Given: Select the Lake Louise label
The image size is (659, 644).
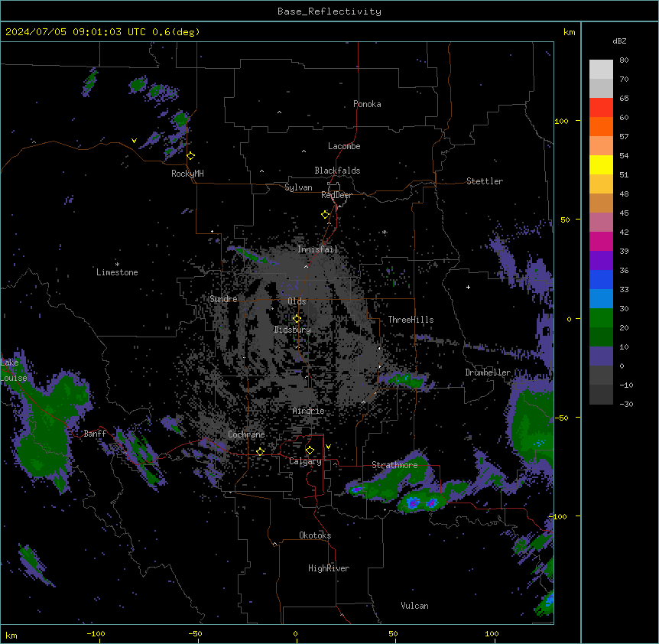Looking at the screenshot, I should [x=14, y=370].
